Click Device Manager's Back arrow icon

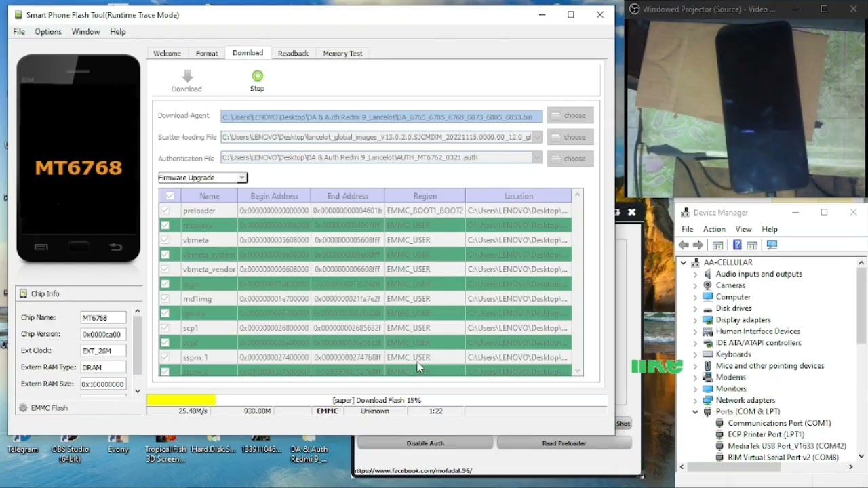[684, 245]
